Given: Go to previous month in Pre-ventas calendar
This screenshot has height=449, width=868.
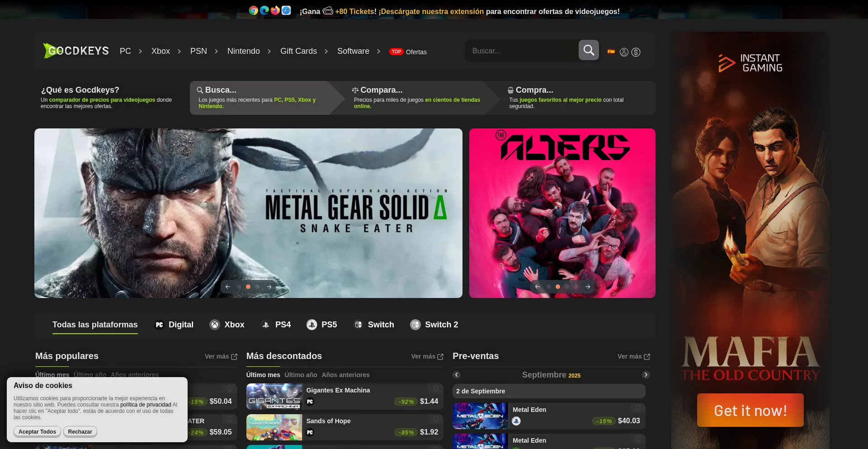Looking at the screenshot, I should (x=457, y=375).
